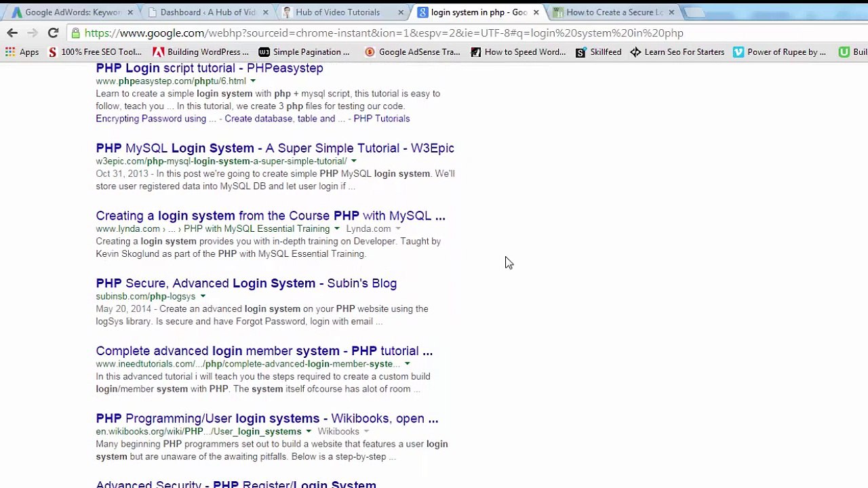Screen dimensions: 868x488
Task: Open 'PHP Login script tutorial - PHPeasystep' result
Action: point(210,68)
